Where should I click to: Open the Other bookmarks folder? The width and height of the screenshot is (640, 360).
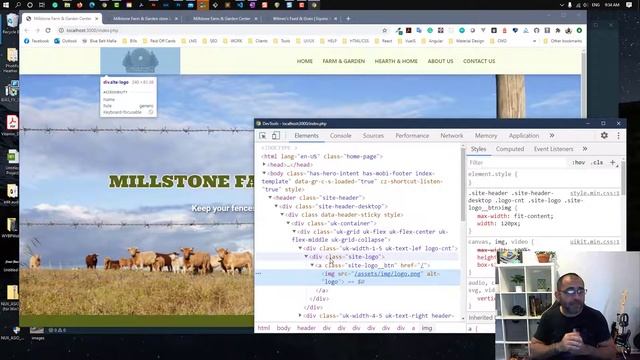click(x=562, y=41)
